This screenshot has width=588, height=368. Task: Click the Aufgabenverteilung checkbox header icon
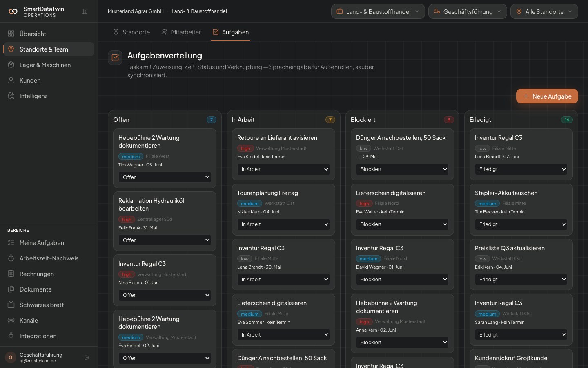[115, 58]
